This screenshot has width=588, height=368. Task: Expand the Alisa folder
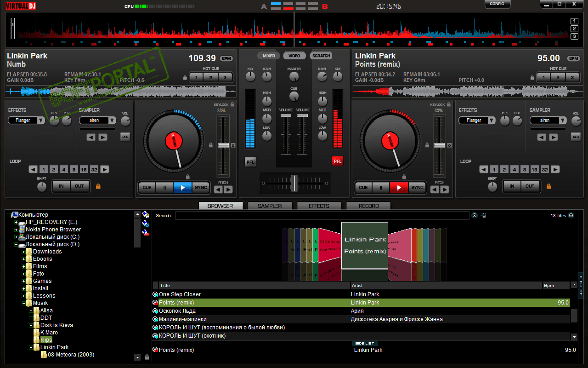(31, 310)
